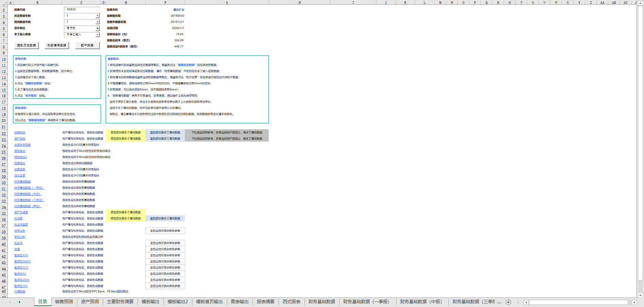This screenshot has width=644, height=307.
Task: Click the 配平报表 button
Action: [x=87, y=45]
